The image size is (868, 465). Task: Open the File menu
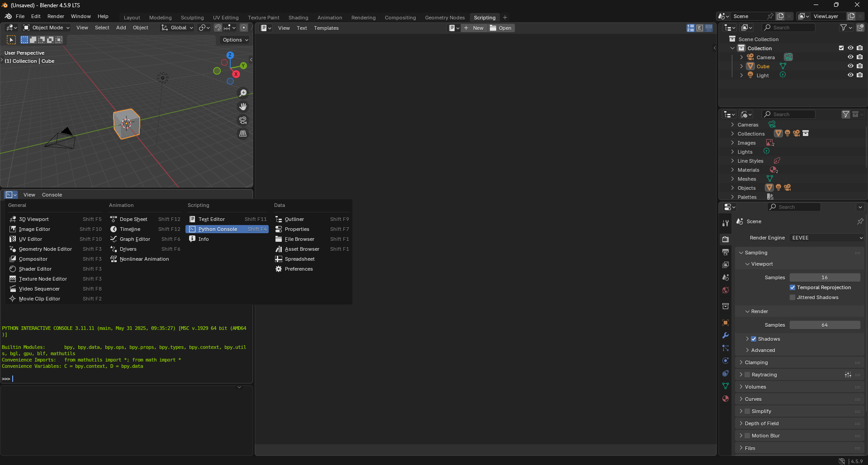point(20,16)
